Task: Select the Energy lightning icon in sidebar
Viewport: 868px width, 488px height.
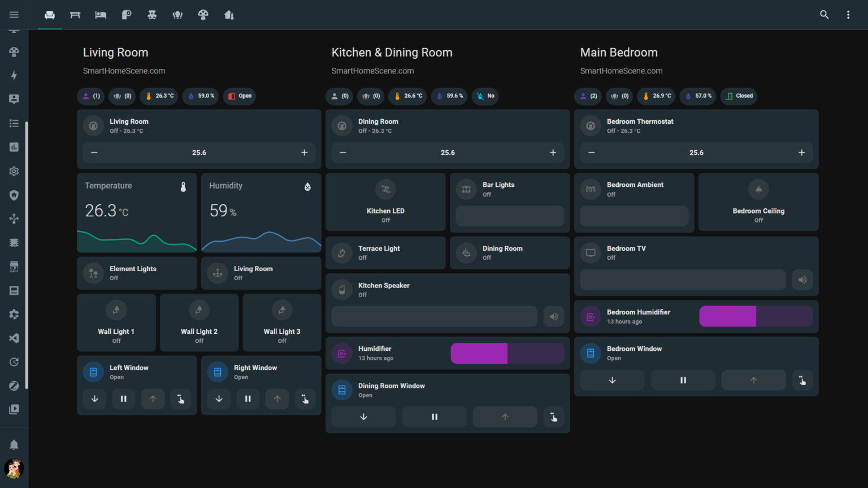Action: click(14, 75)
